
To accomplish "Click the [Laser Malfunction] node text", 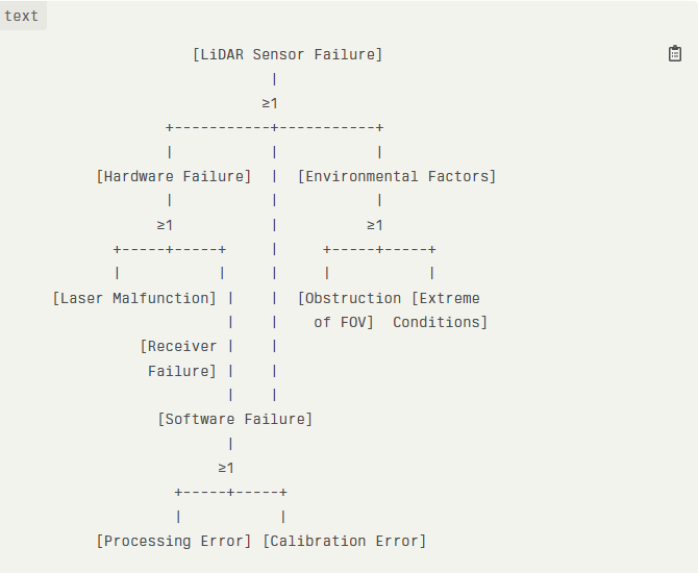I will coord(134,298).
